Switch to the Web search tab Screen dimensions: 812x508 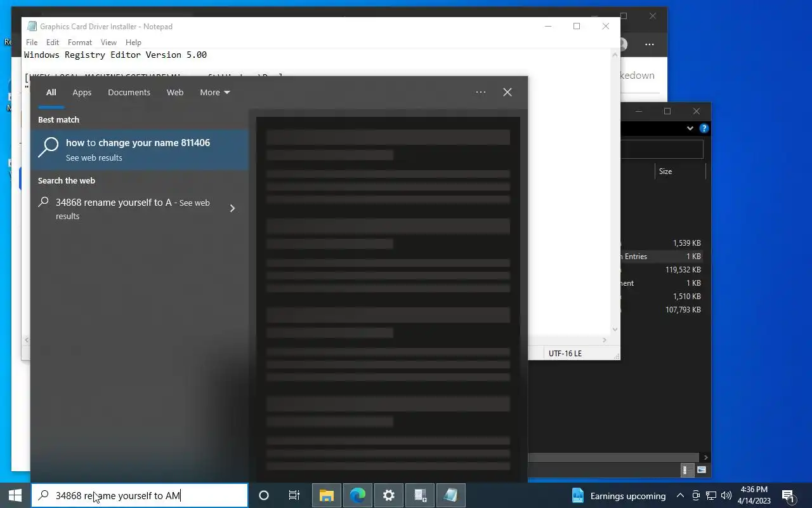(175, 92)
